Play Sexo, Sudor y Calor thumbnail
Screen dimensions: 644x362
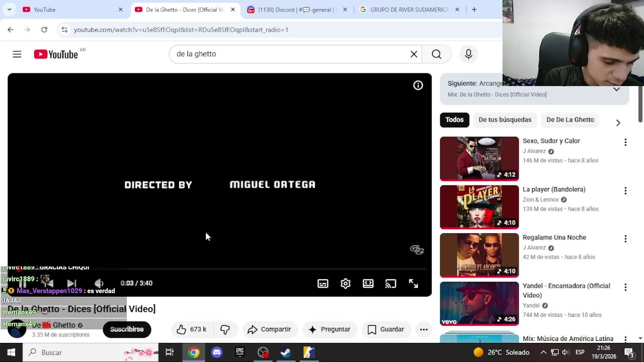479,158
